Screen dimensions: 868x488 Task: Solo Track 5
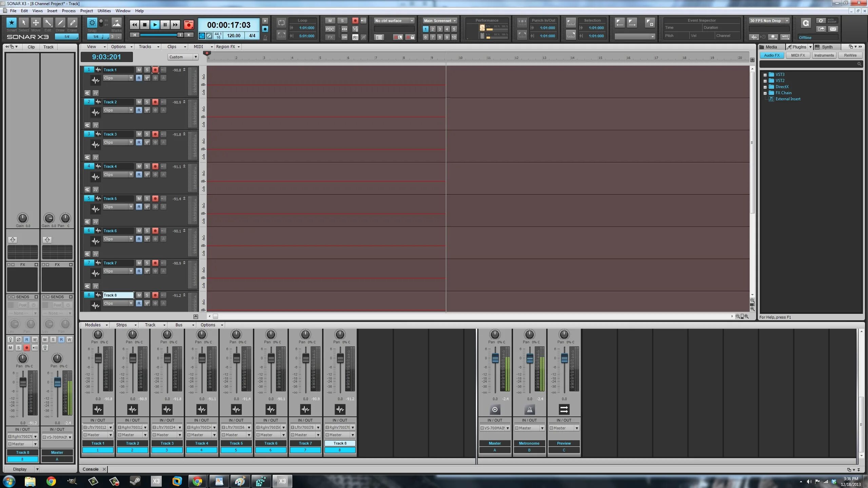pos(147,199)
